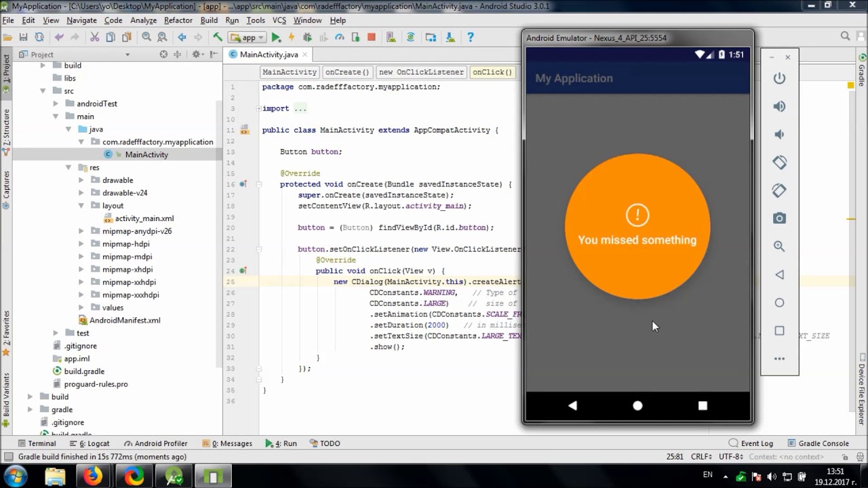Open the AVD Manager icon
This screenshot has height=488, width=868.
(391, 37)
